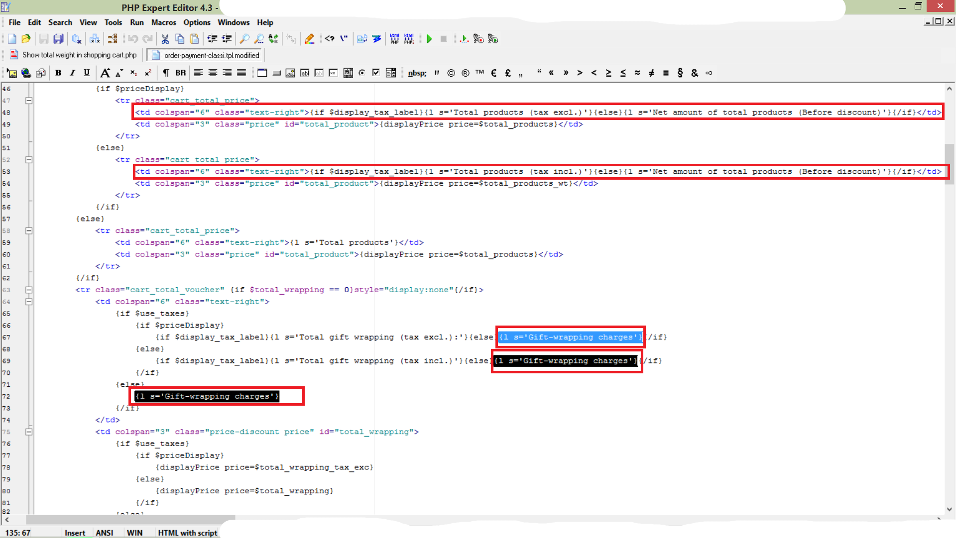Open the Macros menu
956x560 pixels.
pyautogui.click(x=163, y=22)
